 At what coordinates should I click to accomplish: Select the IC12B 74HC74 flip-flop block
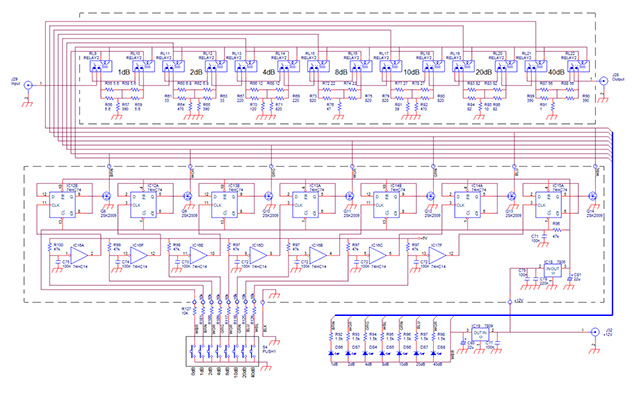(x=62, y=205)
